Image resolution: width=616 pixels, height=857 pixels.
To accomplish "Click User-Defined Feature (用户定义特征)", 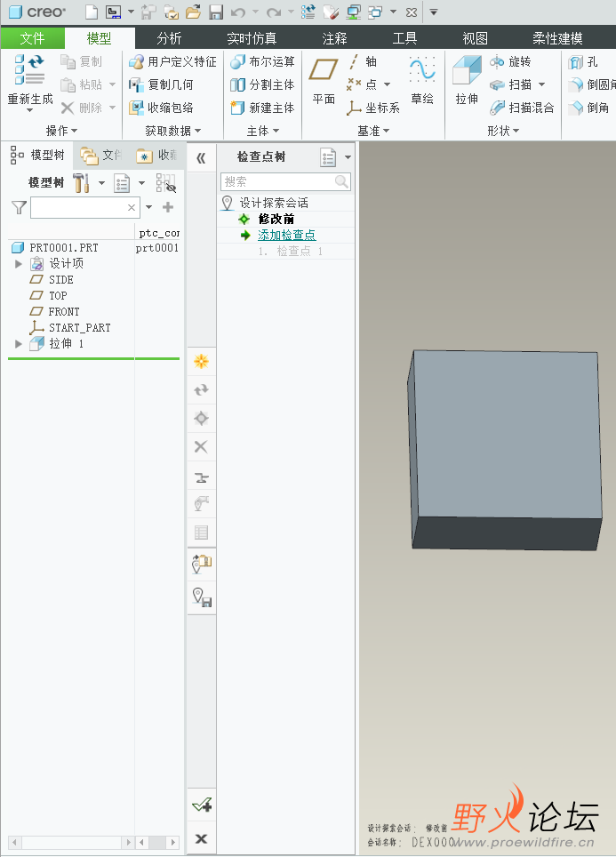I will coord(172,61).
